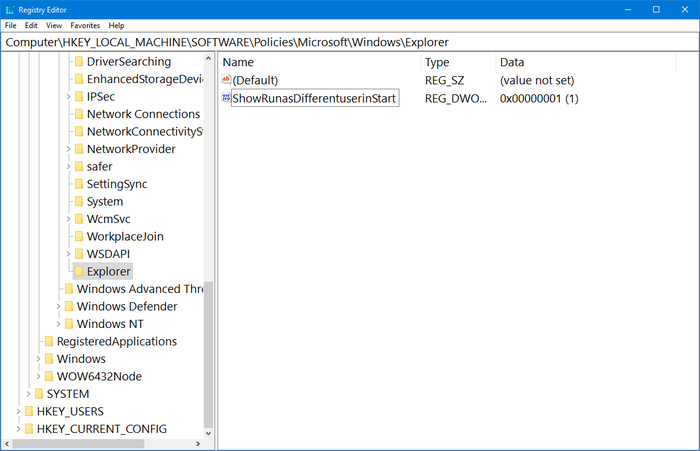Click the registry path address bar
The width and height of the screenshot is (700, 451).
(350, 42)
